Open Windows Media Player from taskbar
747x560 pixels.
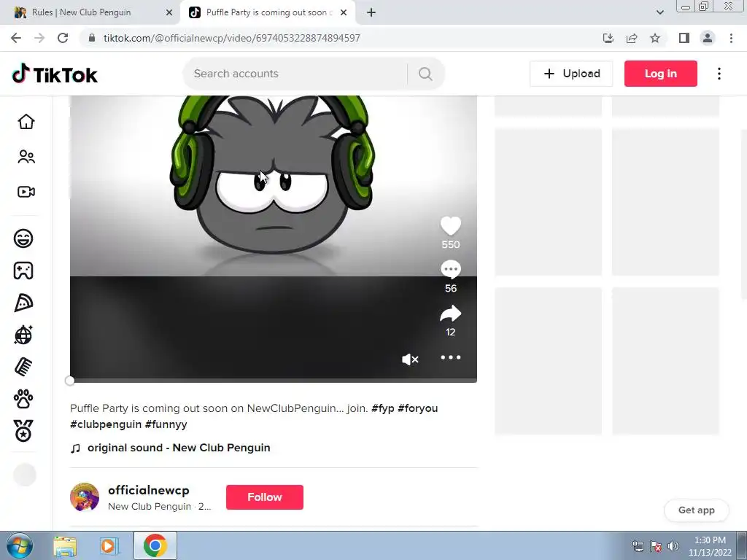[109, 546]
